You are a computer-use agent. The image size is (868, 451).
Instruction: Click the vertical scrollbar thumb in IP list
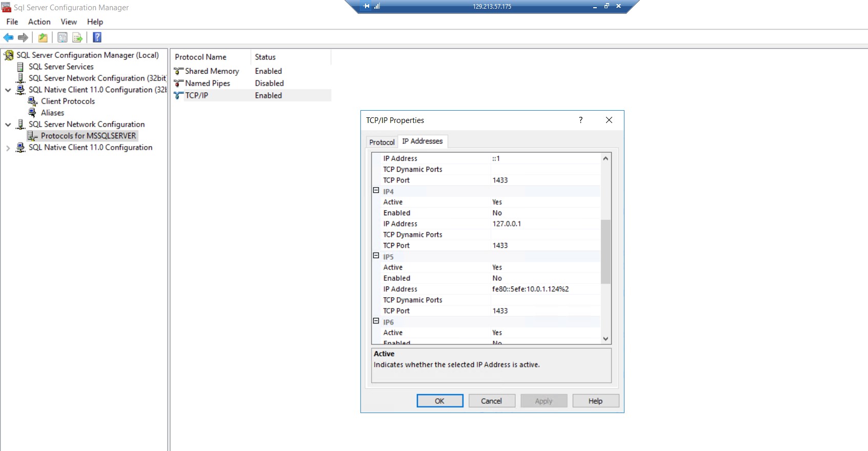tap(605, 252)
